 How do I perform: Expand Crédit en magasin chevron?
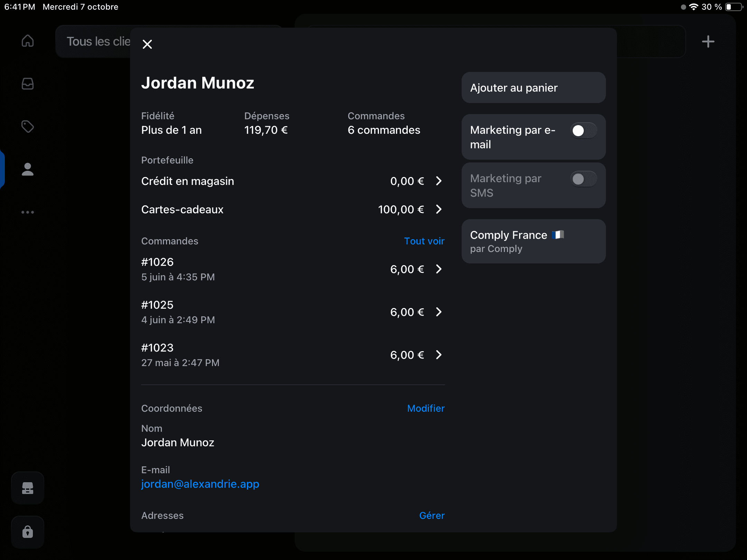[439, 181]
